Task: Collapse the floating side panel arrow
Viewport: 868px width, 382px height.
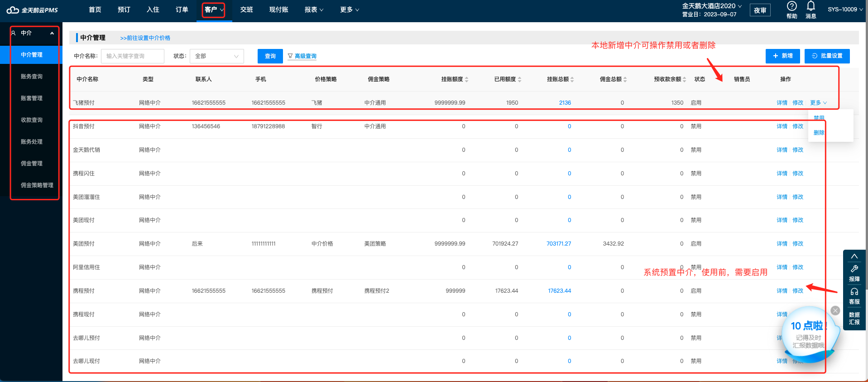Action: [x=854, y=256]
